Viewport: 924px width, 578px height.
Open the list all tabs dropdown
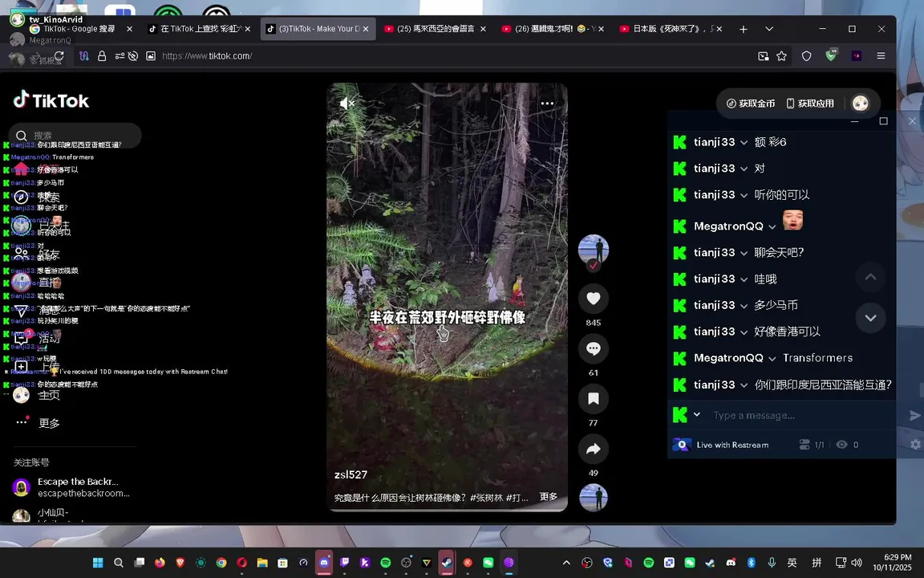click(769, 29)
